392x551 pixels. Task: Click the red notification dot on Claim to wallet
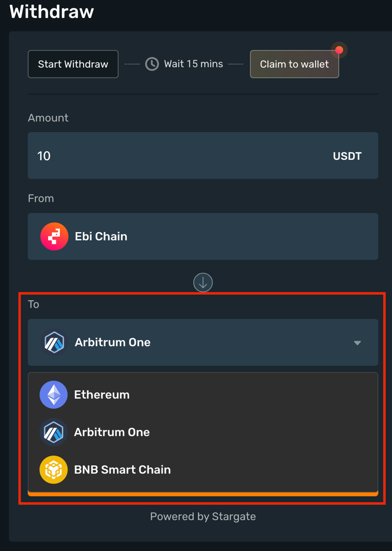click(339, 50)
